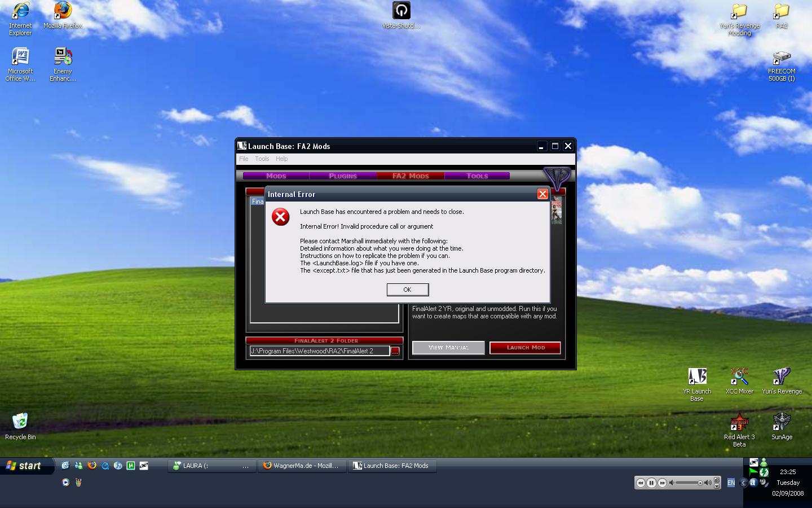This screenshot has width=812, height=508.
Task: Click OK in the Internal Error dialog
Action: [x=407, y=290]
